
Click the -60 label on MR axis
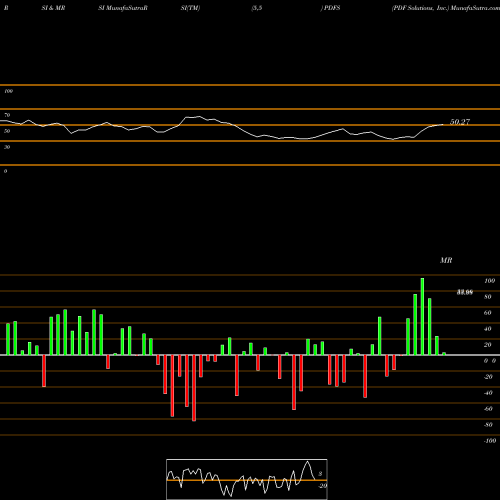(x=488, y=409)
